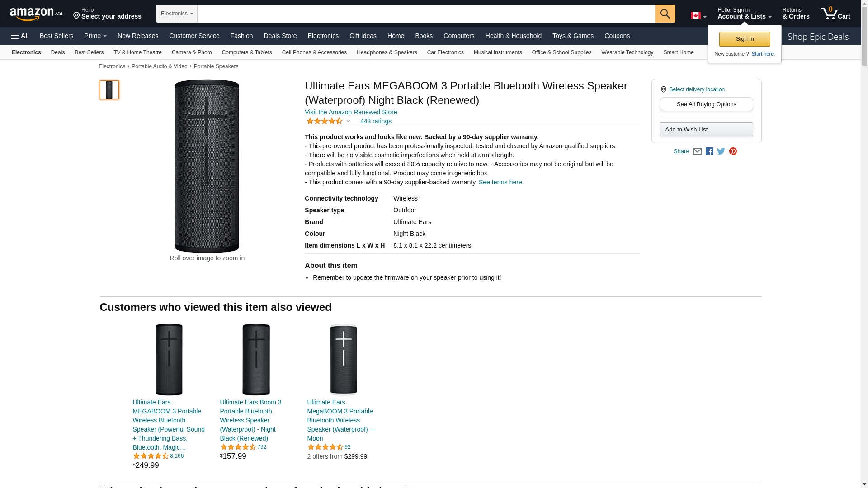Click See All Buying Options
This screenshot has width=868, height=488.
706,104
